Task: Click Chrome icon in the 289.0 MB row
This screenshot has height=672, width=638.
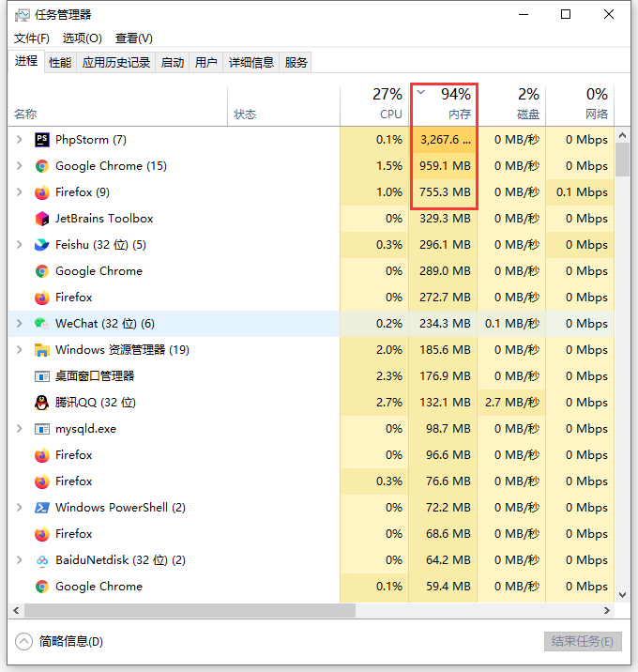Action: (42, 271)
